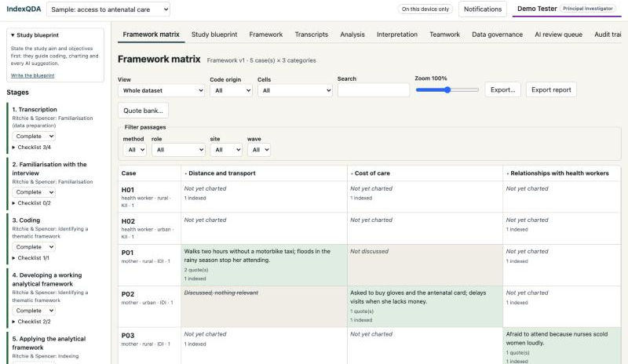Click the 'On this device only' badge
The image size is (628, 364).
[x=425, y=9]
